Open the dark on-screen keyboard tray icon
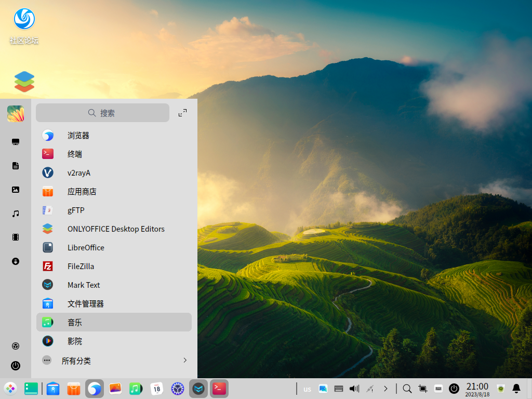 (x=339, y=389)
